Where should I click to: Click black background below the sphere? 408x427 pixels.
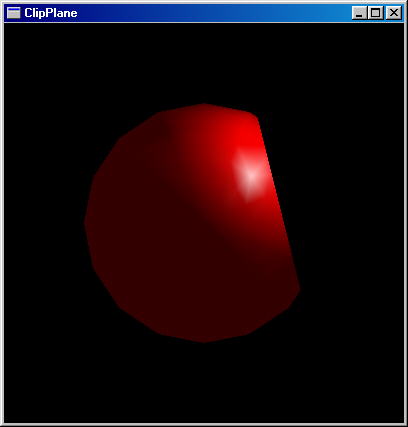click(x=203, y=383)
